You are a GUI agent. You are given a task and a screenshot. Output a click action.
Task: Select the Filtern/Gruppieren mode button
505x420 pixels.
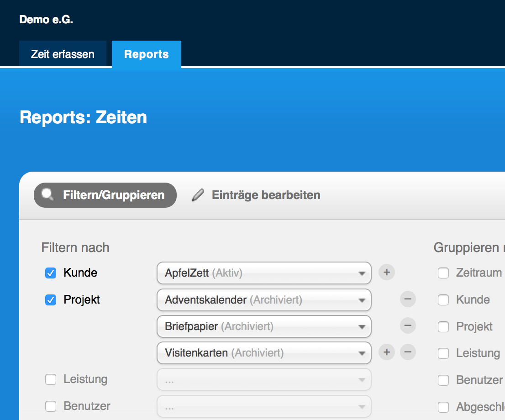pos(105,195)
